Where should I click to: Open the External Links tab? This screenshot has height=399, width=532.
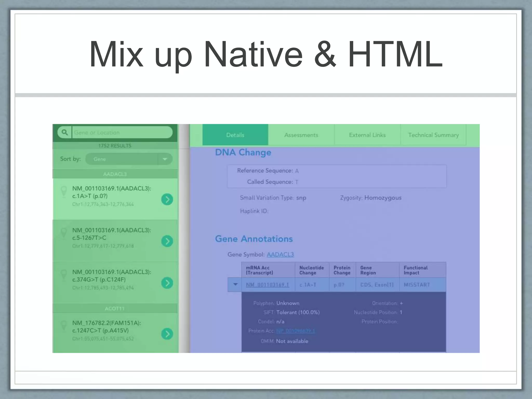click(368, 135)
